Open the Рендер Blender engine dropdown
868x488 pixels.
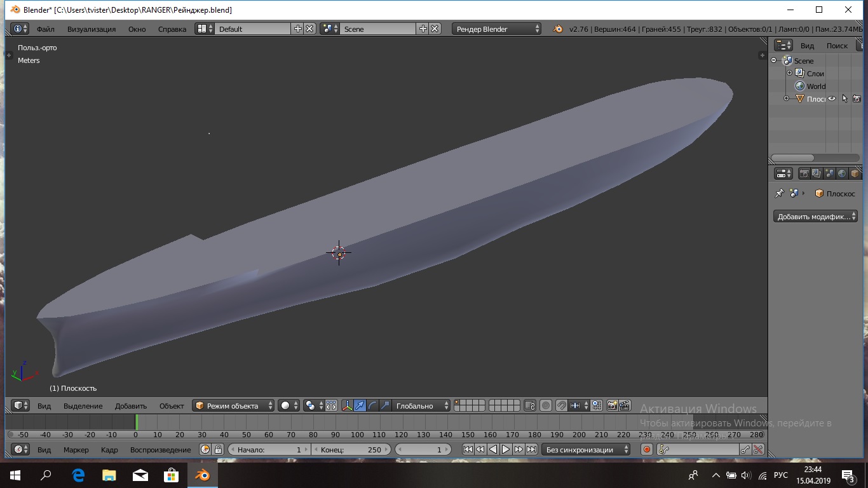[x=497, y=29]
